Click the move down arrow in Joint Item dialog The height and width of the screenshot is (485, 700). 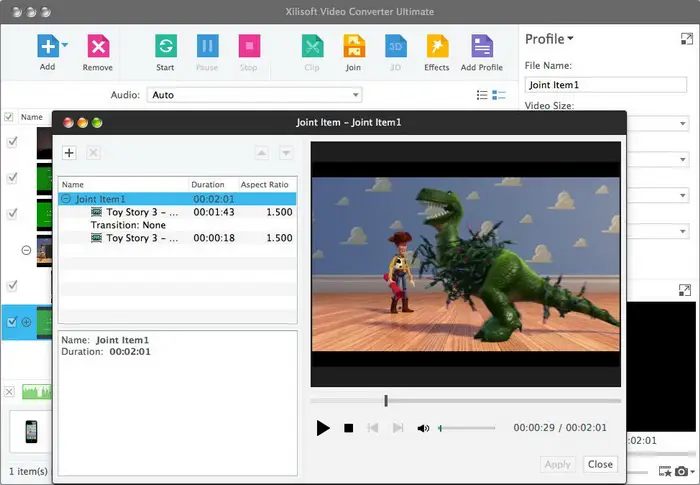286,153
